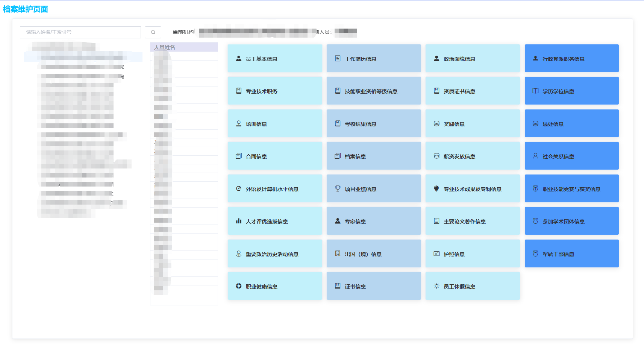Open 学历学位信息 by its label
The image size is (644, 346).
pyautogui.click(x=558, y=91)
